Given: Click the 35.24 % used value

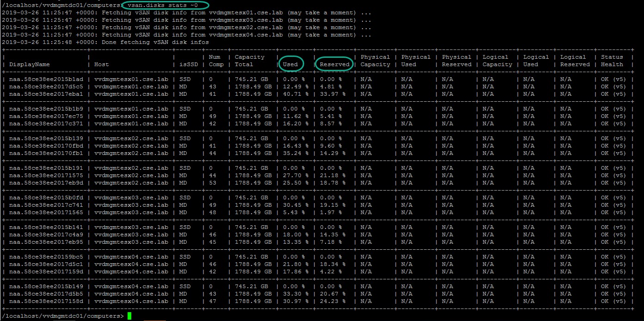Looking at the screenshot, I should pos(293,153).
